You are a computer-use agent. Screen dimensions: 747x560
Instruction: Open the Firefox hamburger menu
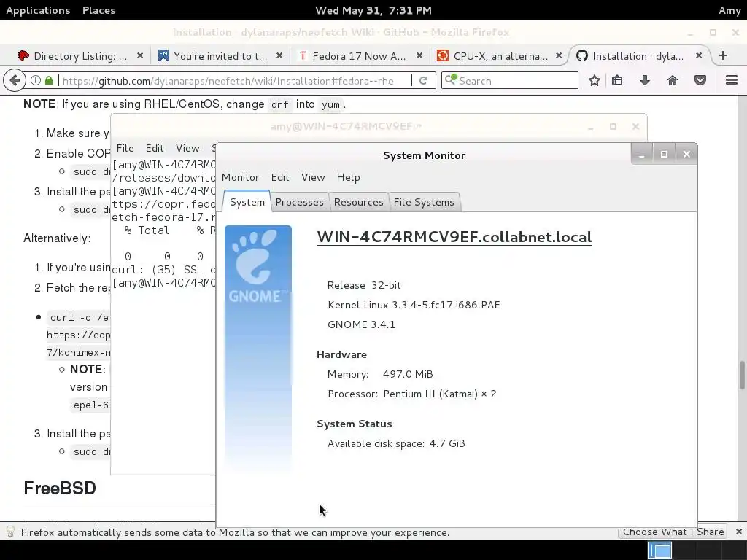(731, 80)
